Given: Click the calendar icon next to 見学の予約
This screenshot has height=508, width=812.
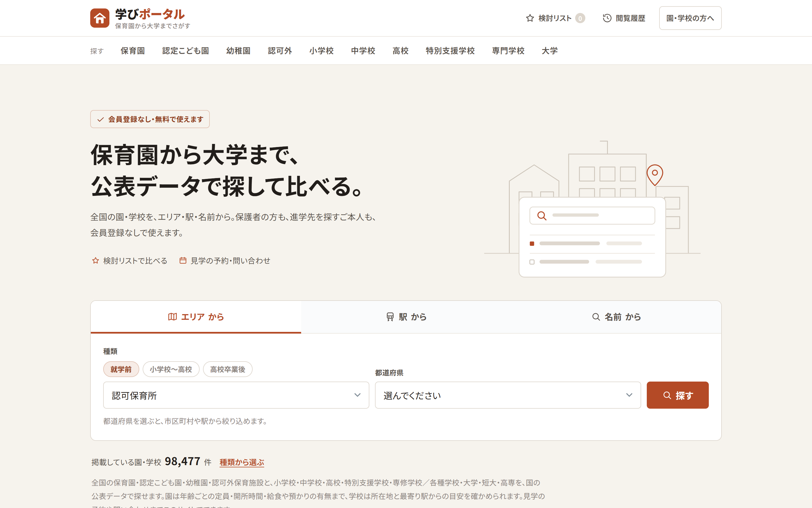Looking at the screenshot, I should (183, 261).
